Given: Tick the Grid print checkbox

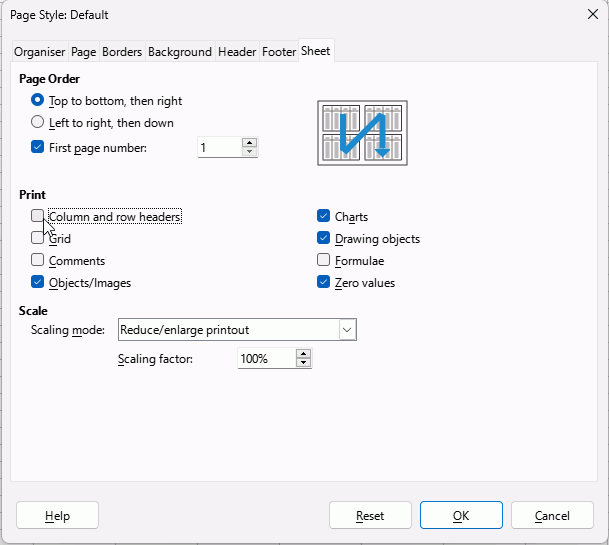Looking at the screenshot, I should tap(37, 238).
